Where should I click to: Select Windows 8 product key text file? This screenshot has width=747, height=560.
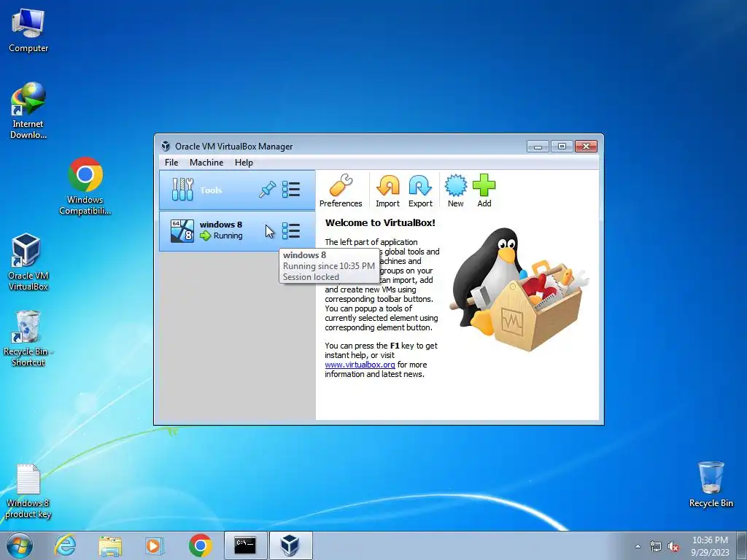pos(28,491)
